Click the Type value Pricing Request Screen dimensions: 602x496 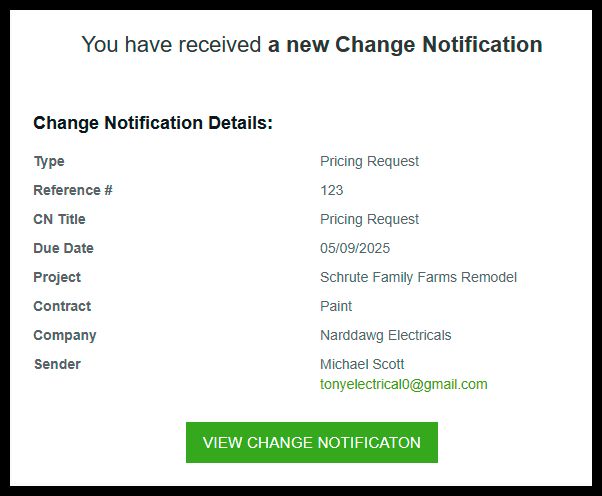[369, 161]
